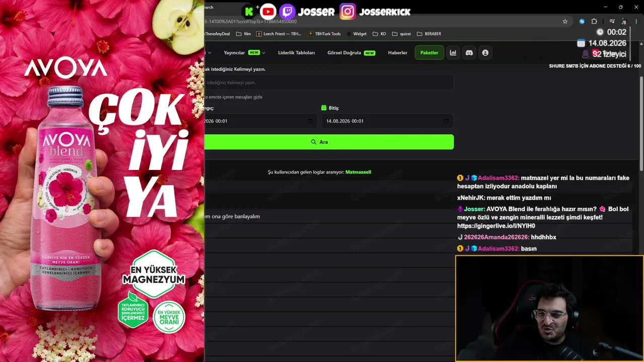Expand the Yayıncılar dropdown menu

pyautogui.click(x=245, y=53)
